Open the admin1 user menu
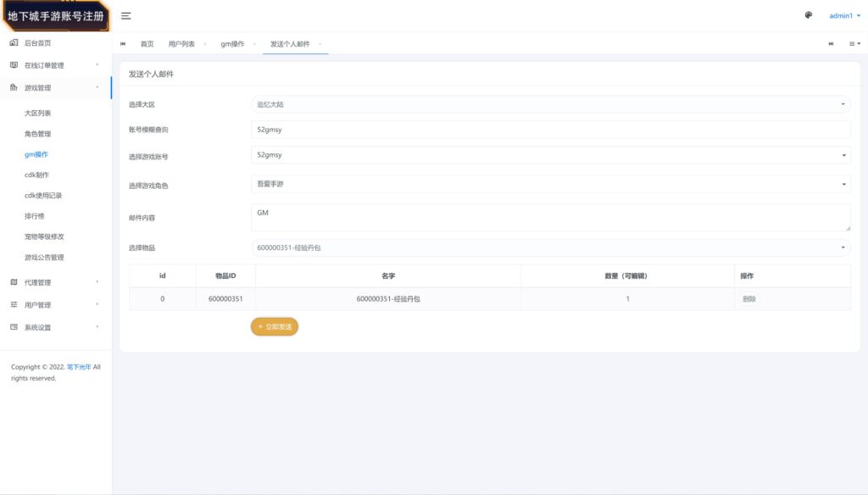Screen dimensions: 868x495 pyautogui.click(x=842, y=14)
